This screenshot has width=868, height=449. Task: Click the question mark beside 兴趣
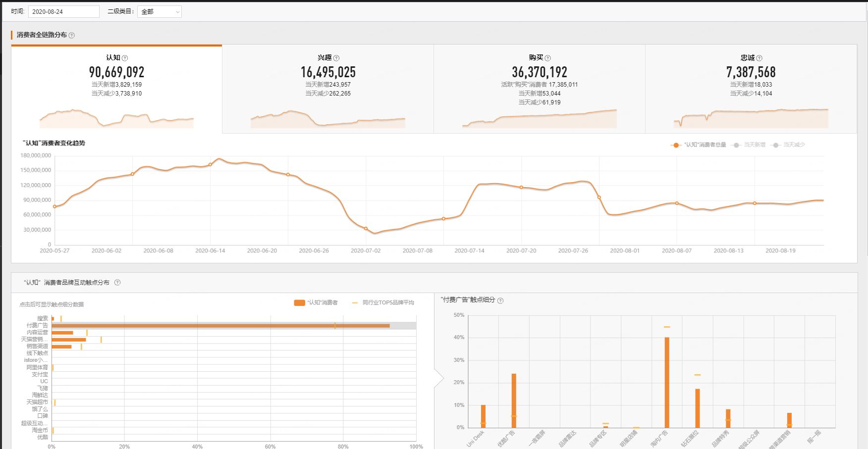(336, 58)
